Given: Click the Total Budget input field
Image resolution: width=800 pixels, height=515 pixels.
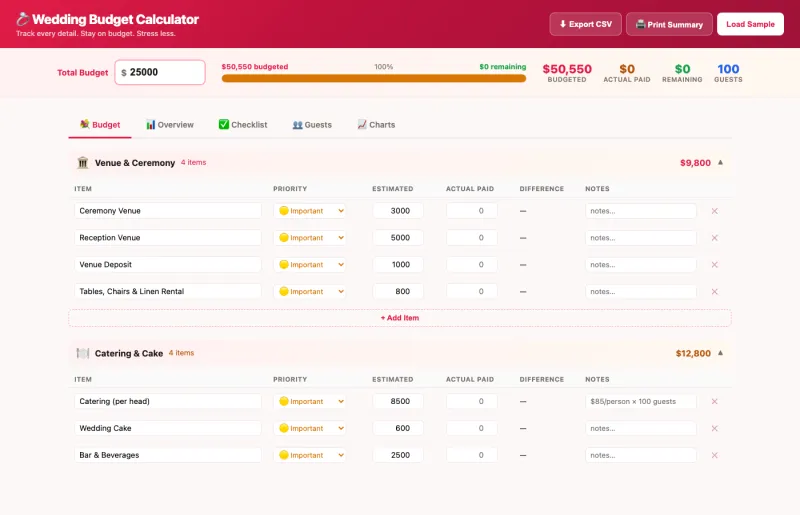Looking at the screenshot, I should click(163, 72).
